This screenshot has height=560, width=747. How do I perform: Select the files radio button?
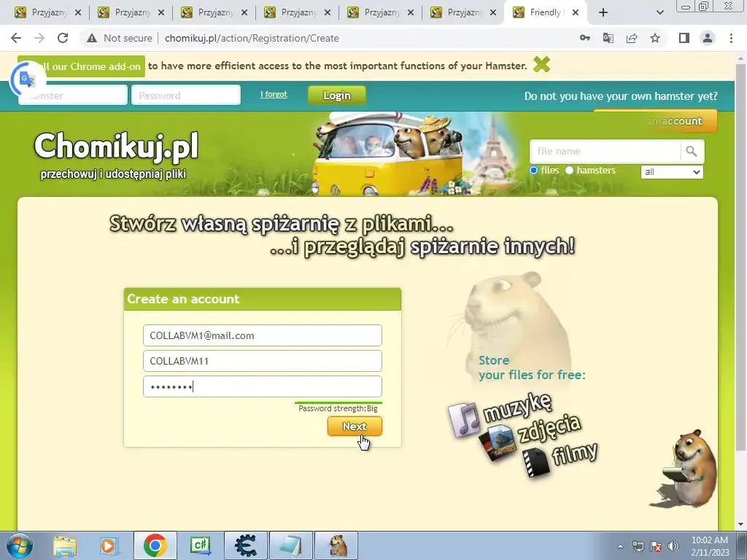click(x=533, y=171)
